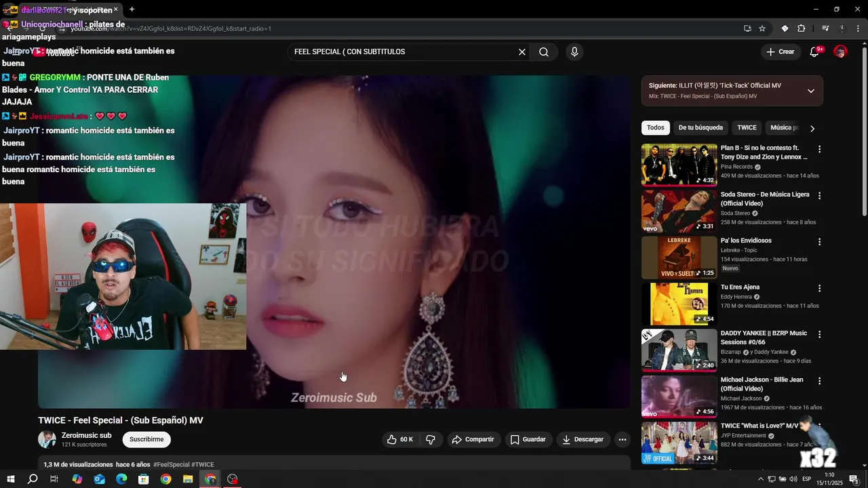Open Outlook from the taskbar
Viewport: 868px width, 488px height.
pyautogui.click(x=99, y=479)
